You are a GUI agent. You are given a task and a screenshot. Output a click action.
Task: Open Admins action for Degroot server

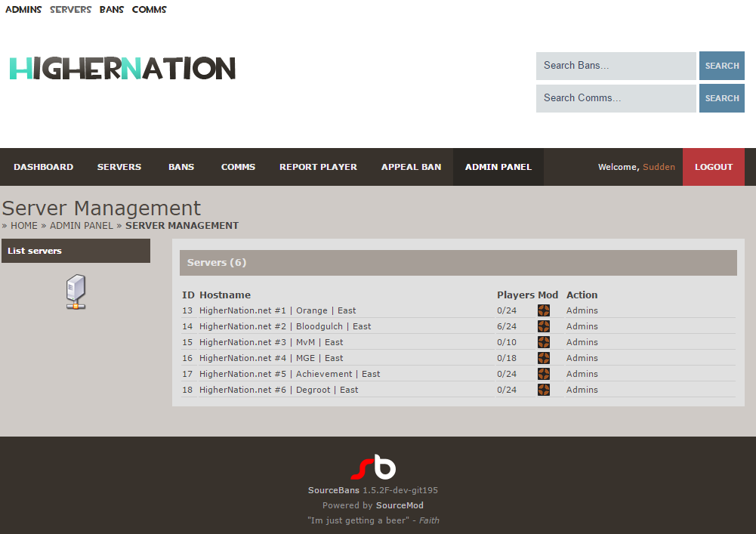click(582, 390)
